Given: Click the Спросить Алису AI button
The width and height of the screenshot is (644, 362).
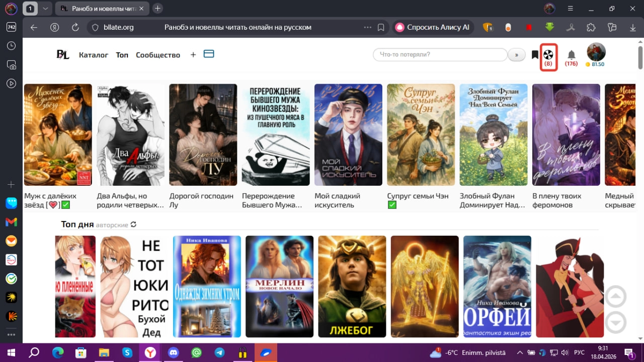Looking at the screenshot, I should coord(433,27).
